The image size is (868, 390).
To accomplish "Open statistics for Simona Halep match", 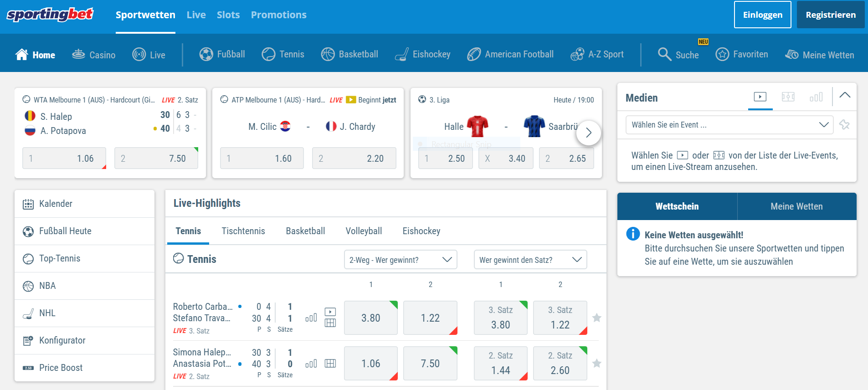I will 311,364.
